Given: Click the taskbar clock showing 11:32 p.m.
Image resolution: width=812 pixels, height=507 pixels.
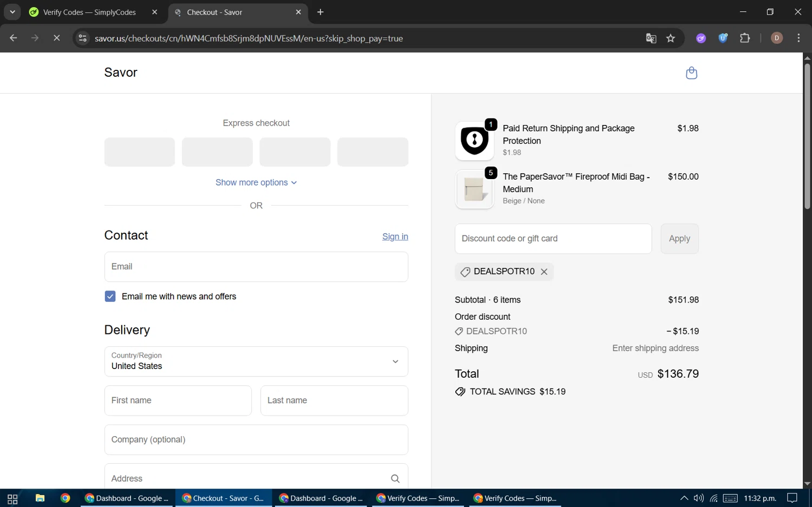Looking at the screenshot, I should coord(760,498).
